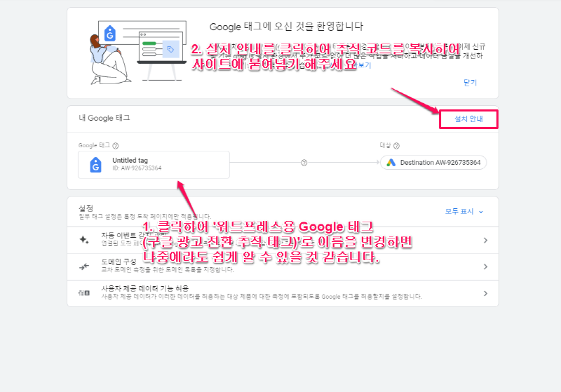
Task: Open 자동 이벤트 감지 row chevron
Action: pos(485,241)
